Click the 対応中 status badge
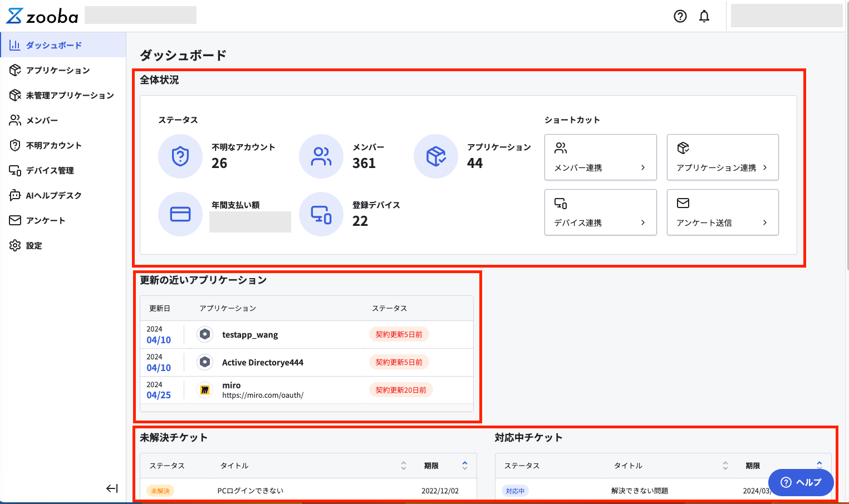849x504 pixels. click(x=515, y=491)
